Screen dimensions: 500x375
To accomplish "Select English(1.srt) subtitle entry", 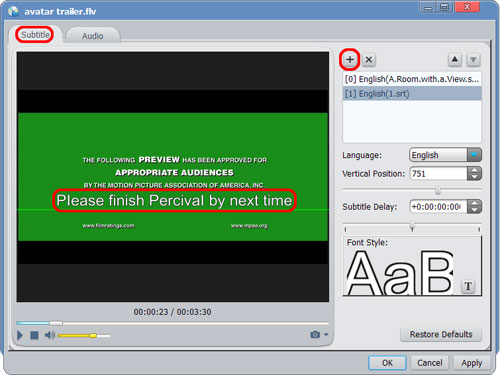I will pyautogui.click(x=412, y=94).
